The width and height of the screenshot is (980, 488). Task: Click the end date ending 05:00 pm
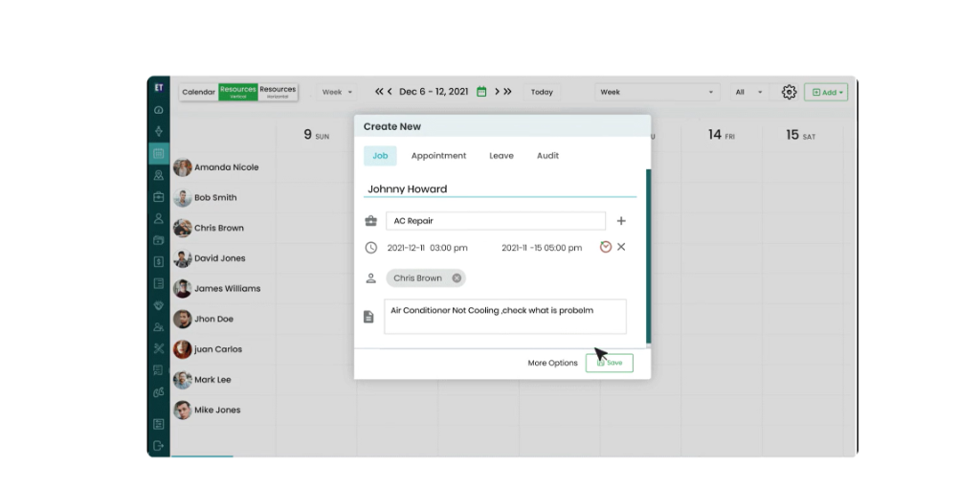pyautogui.click(x=542, y=248)
